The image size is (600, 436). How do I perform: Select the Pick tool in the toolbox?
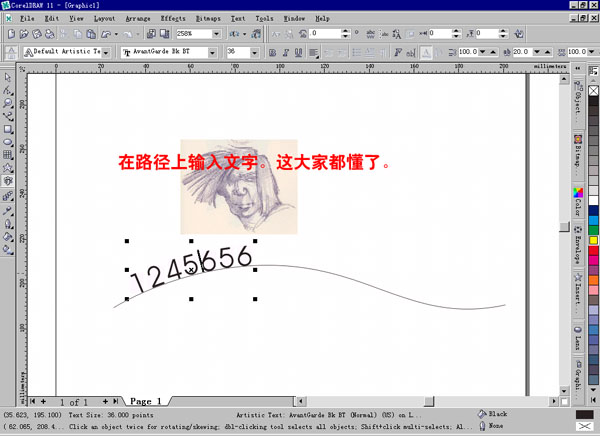[x=8, y=78]
